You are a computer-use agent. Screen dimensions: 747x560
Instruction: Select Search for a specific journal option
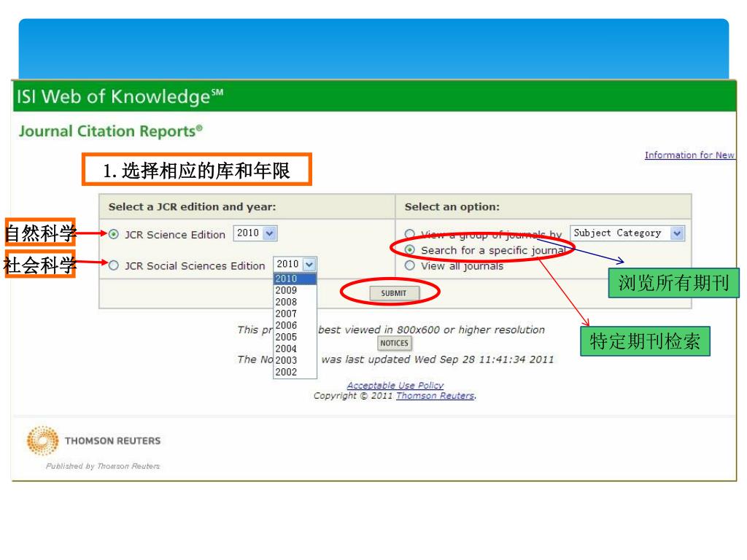click(410, 249)
